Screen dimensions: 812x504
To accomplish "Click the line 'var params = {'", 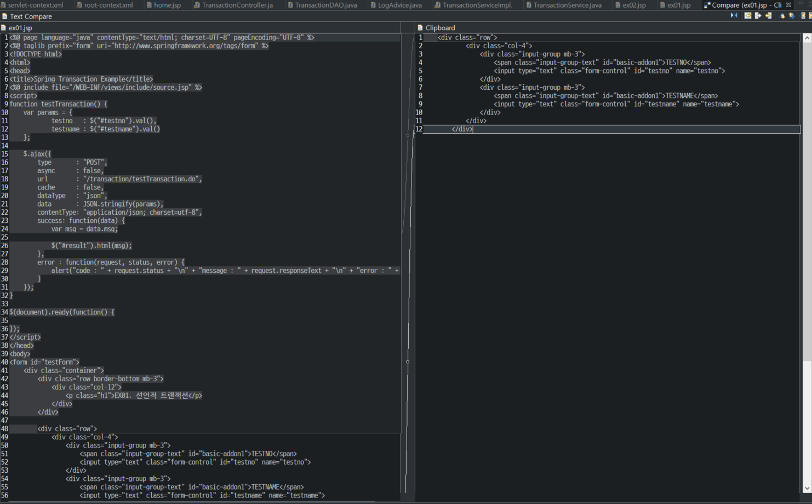I will [48, 112].
